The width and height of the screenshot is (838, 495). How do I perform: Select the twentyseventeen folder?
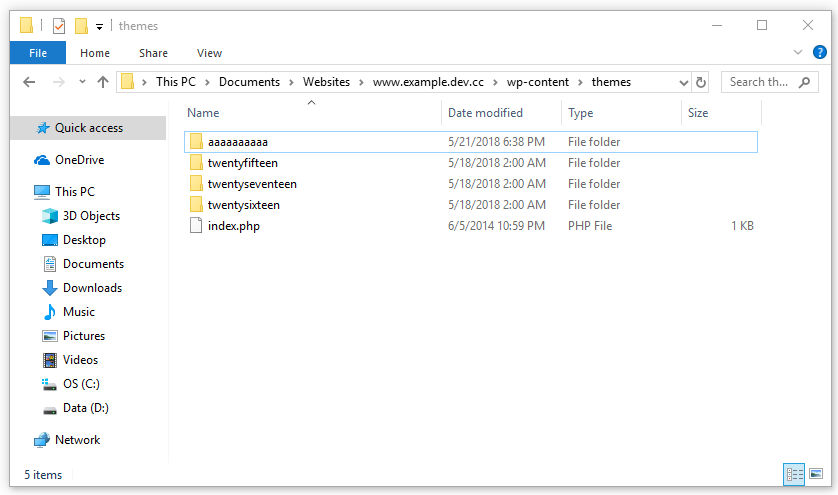click(470, 184)
